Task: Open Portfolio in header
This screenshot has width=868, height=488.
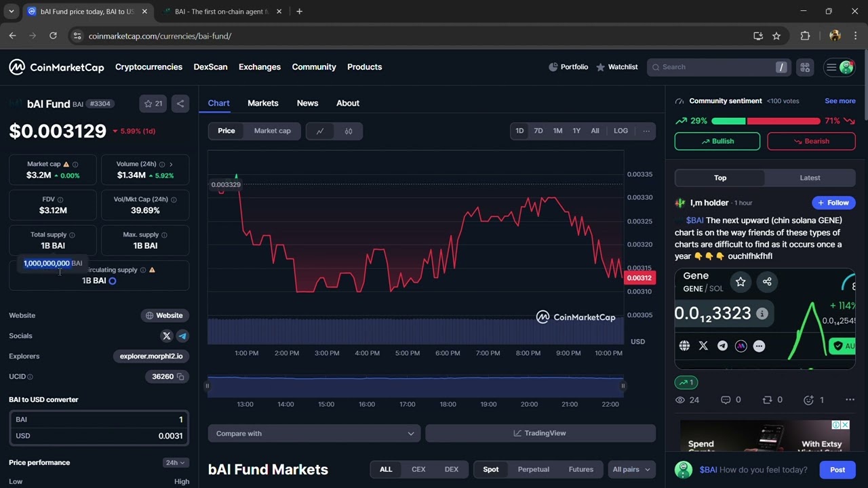Action: tap(568, 67)
